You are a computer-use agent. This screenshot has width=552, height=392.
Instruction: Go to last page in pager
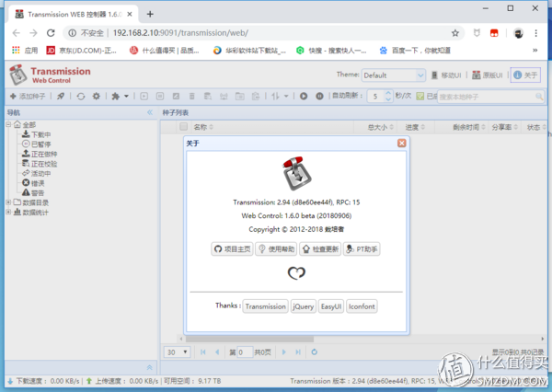[x=298, y=352]
